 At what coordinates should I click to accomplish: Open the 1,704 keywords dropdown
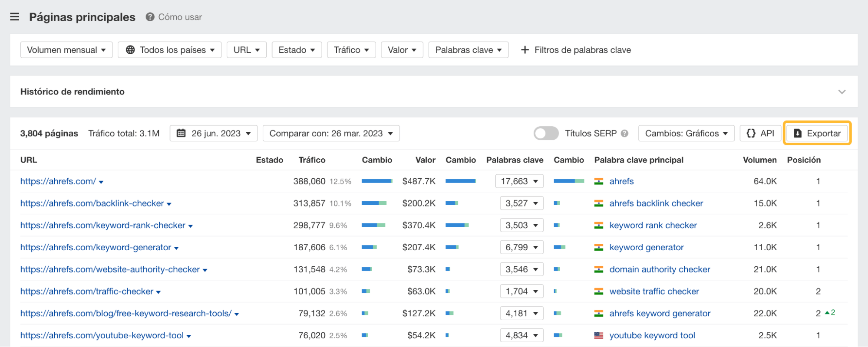(x=522, y=291)
